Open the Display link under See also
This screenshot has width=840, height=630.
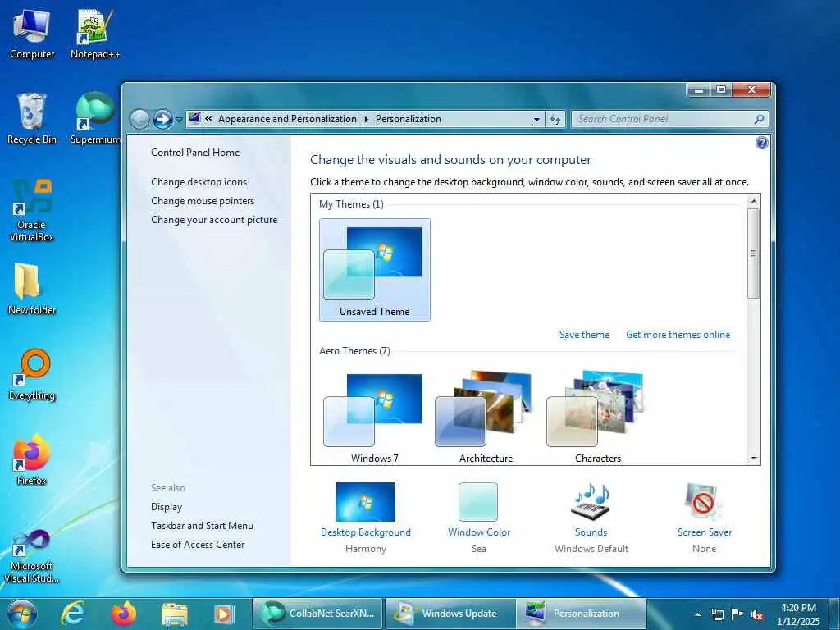[x=167, y=507]
